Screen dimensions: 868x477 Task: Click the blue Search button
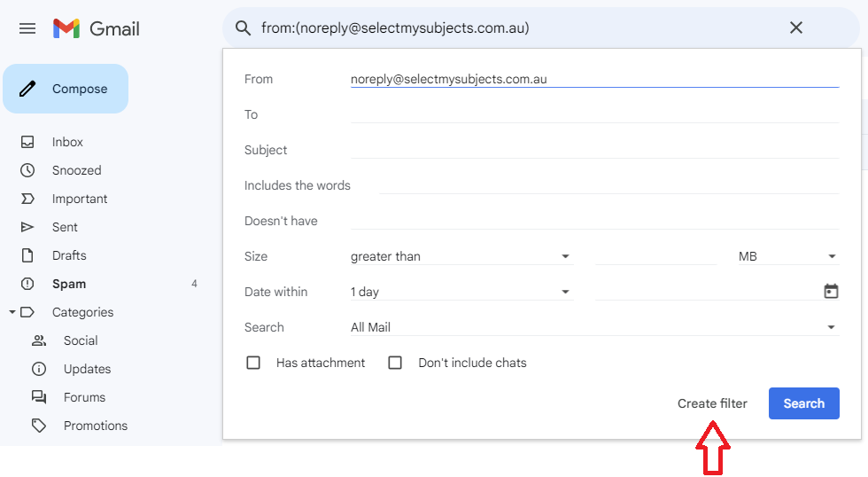(x=804, y=403)
